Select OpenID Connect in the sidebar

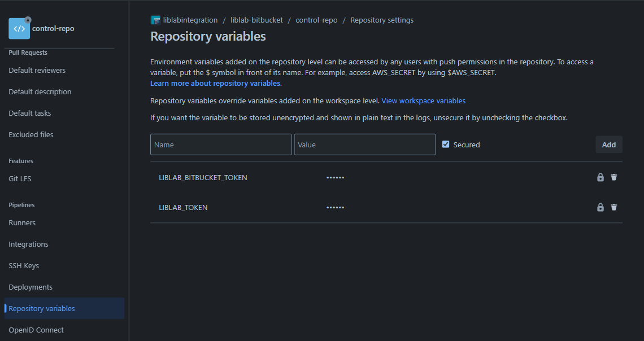tap(36, 330)
